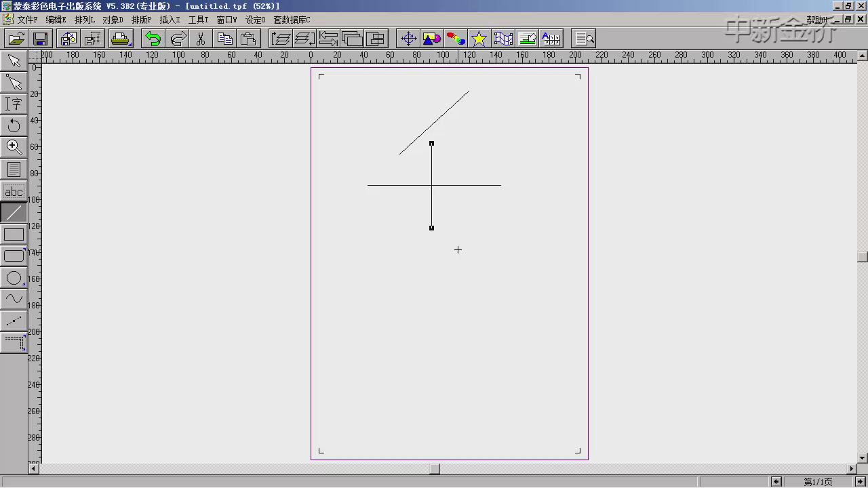Cut selection with the scissors icon
The width and height of the screenshot is (868, 488).
click(x=201, y=39)
